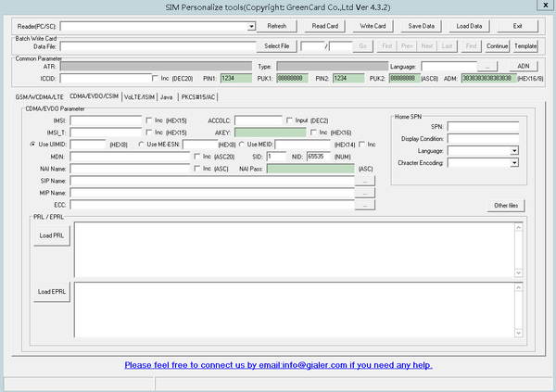
Task: Select the PKCS#15/AC tab
Action: (x=198, y=96)
